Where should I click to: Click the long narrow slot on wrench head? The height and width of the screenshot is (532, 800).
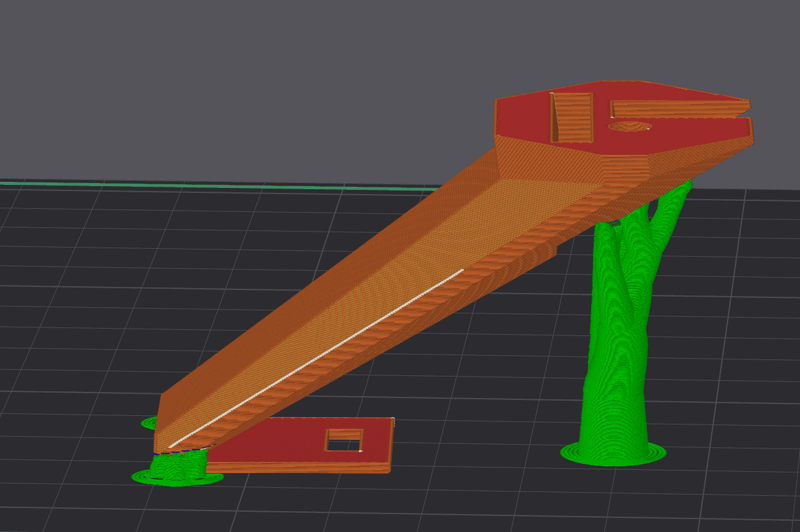click(679, 109)
